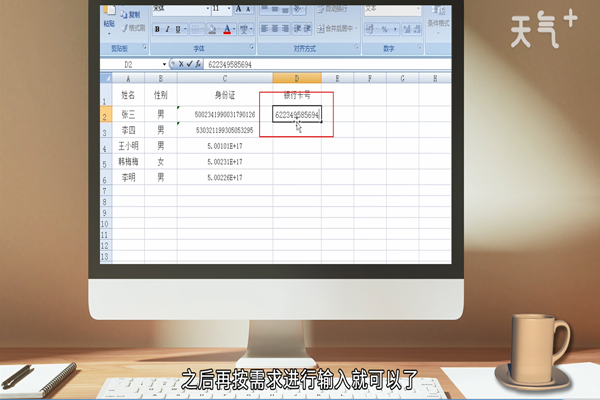Select the highlighted column D header
The height and width of the screenshot is (400, 600).
(x=297, y=78)
